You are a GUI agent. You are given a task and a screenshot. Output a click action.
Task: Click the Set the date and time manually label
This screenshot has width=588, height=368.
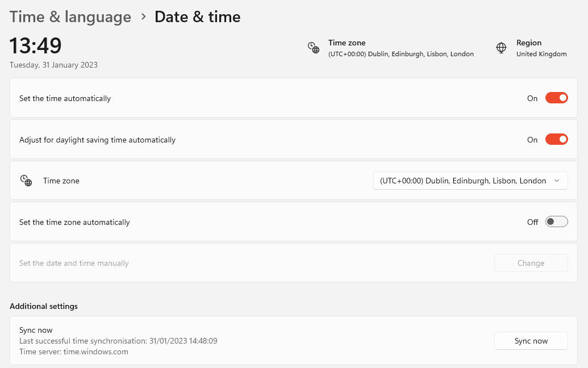(x=74, y=263)
